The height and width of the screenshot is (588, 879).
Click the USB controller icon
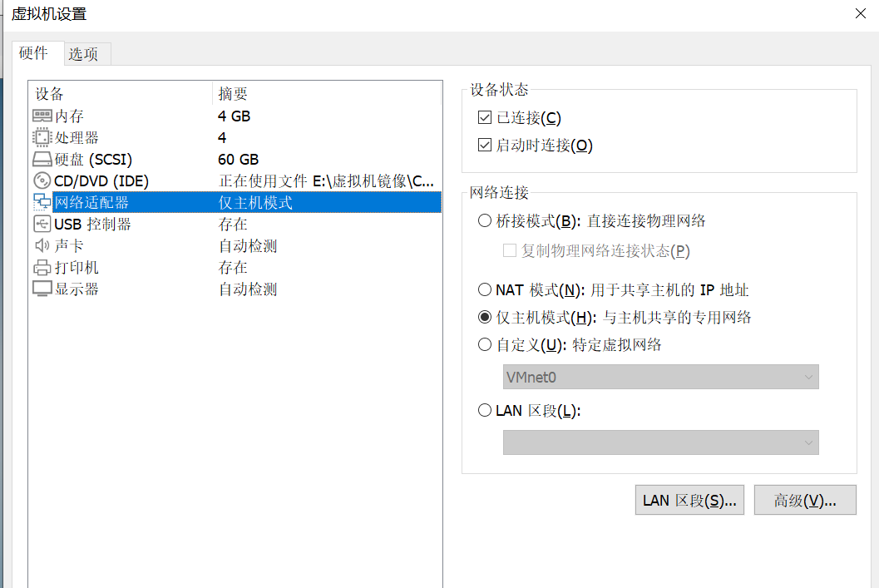click(42, 225)
